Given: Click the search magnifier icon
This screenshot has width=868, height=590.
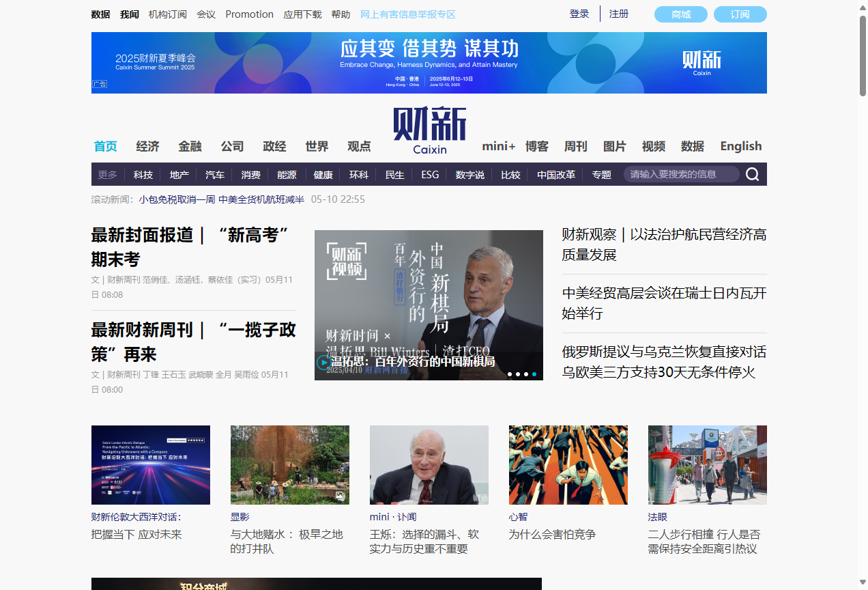Looking at the screenshot, I should point(752,175).
